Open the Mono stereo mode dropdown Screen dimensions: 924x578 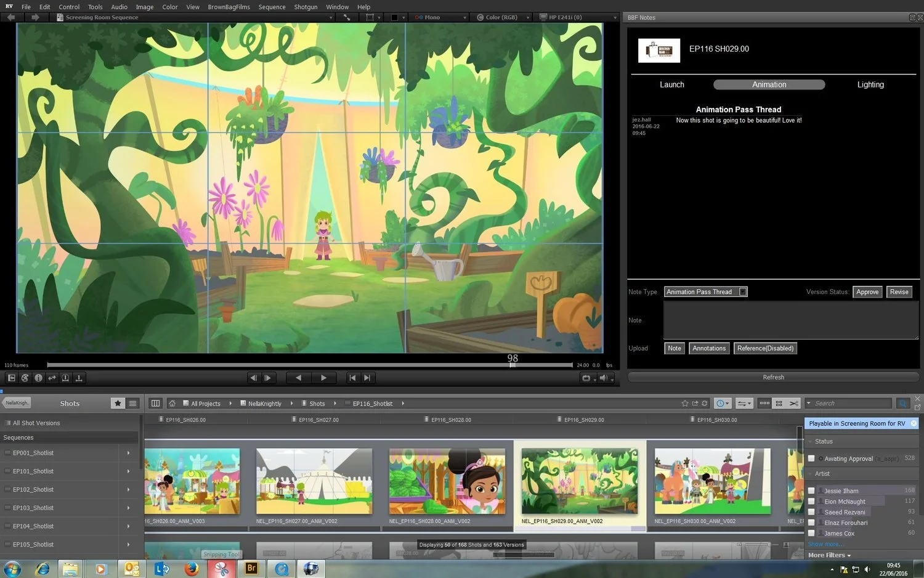point(440,17)
